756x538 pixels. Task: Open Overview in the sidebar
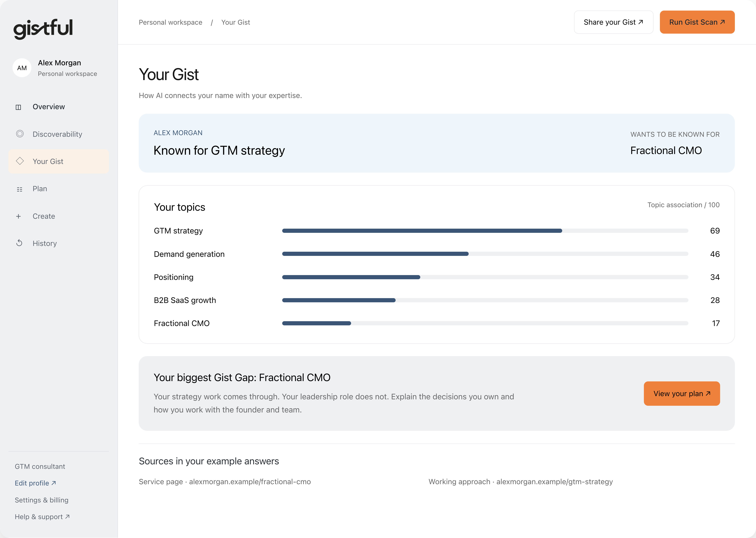pyautogui.click(x=59, y=107)
